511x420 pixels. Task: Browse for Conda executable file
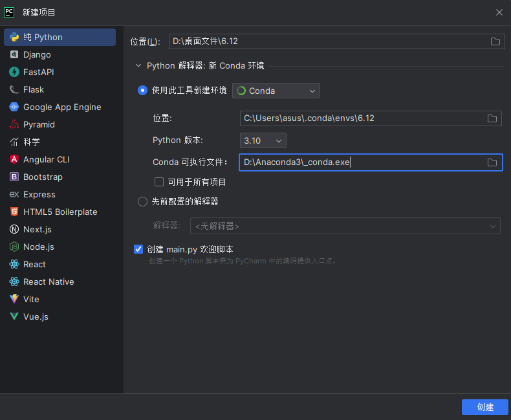(x=492, y=162)
